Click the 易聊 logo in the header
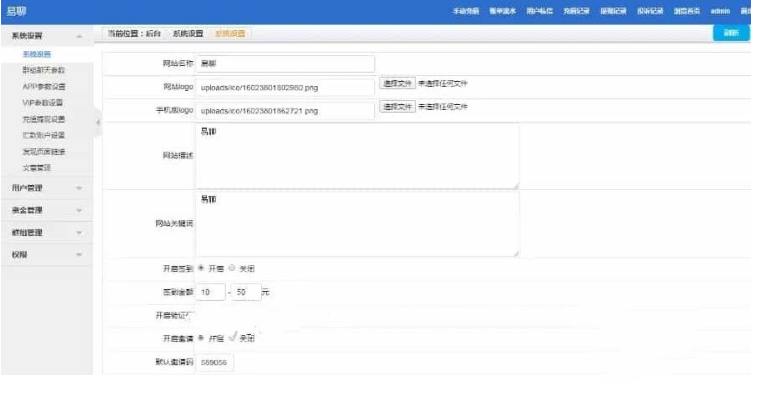 point(16,11)
